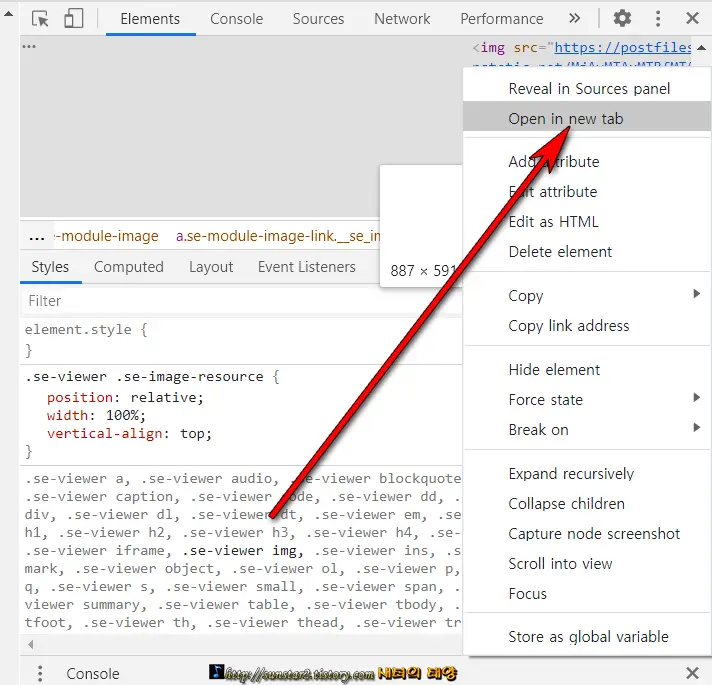Expand the Break on submenu
This screenshot has width=712, height=685.
tap(587, 429)
